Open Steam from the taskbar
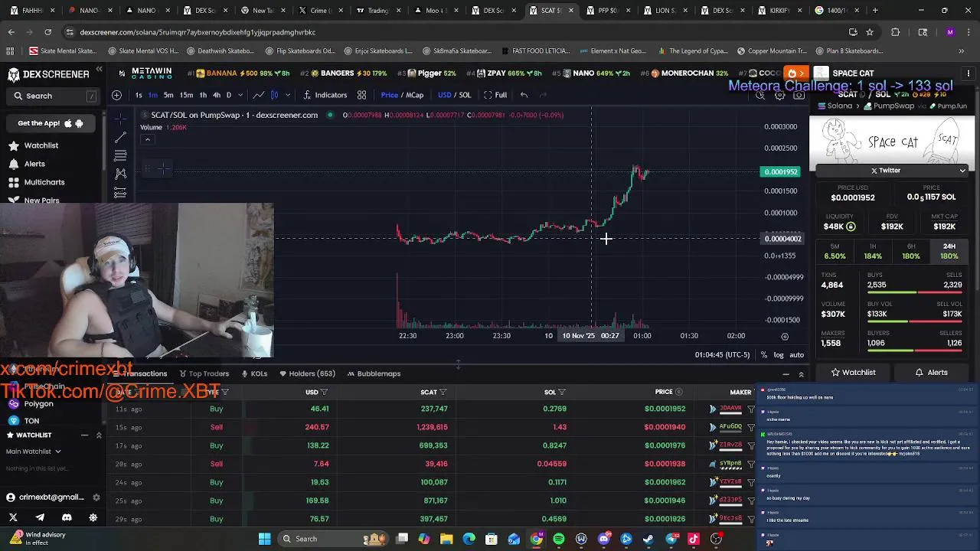The width and height of the screenshot is (980, 551). pos(648,539)
